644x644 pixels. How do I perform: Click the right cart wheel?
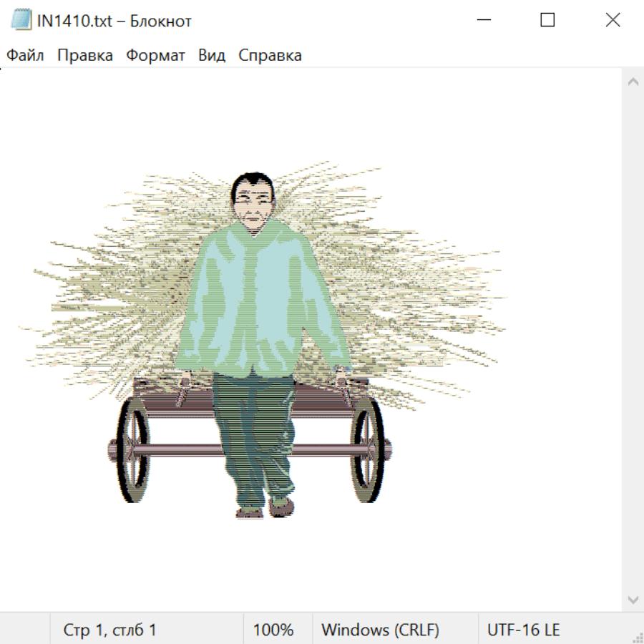click(367, 449)
